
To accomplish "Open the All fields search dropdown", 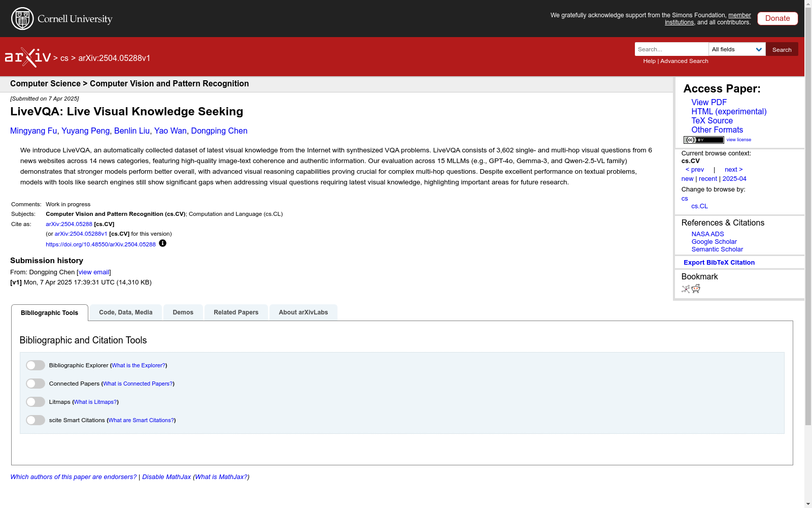I will (x=737, y=49).
